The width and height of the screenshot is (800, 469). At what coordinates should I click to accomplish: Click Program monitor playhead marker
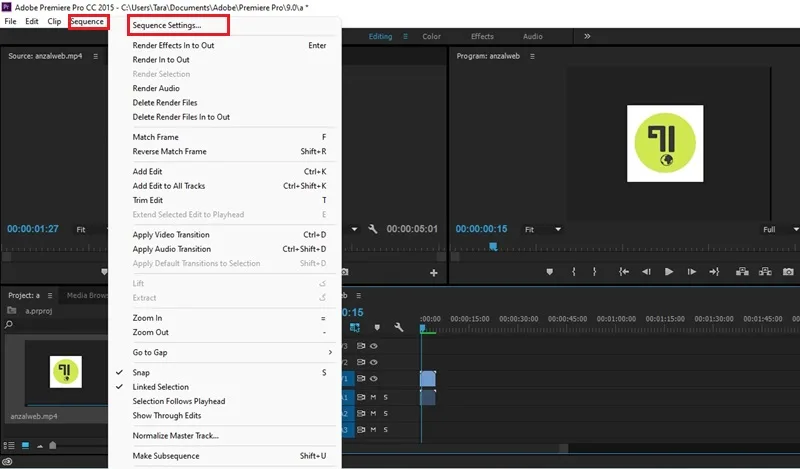(x=493, y=246)
